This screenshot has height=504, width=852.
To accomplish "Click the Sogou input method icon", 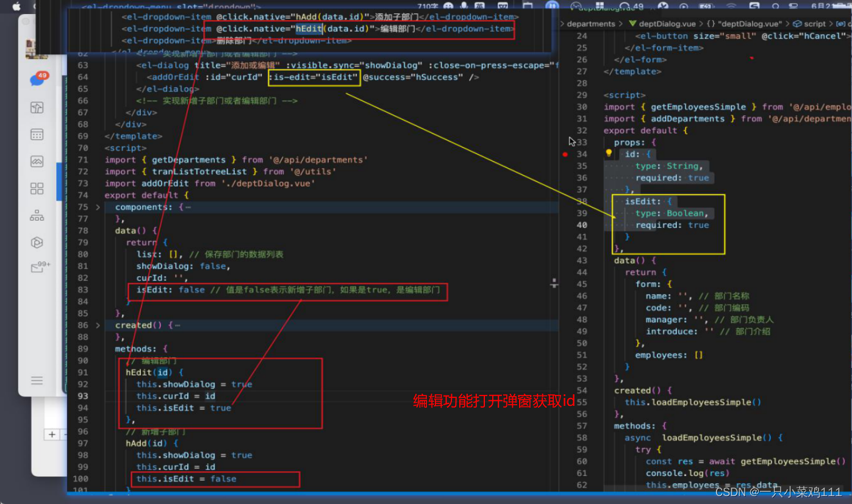I will point(754,5).
